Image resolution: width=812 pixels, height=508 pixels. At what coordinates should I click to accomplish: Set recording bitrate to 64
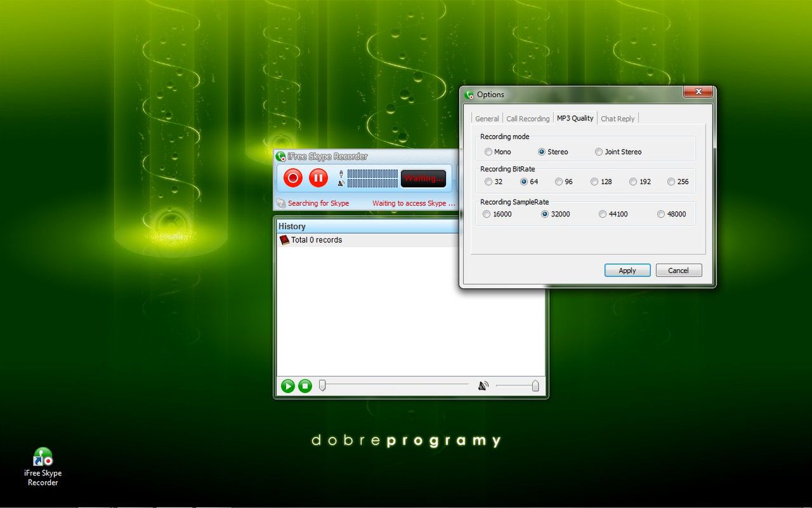(529, 182)
